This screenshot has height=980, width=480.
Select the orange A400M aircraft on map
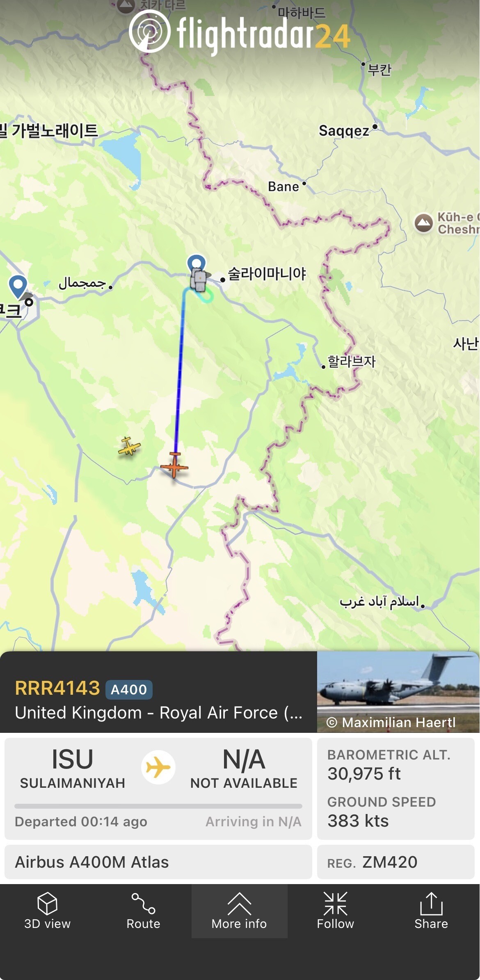click(x=174, y=466)
